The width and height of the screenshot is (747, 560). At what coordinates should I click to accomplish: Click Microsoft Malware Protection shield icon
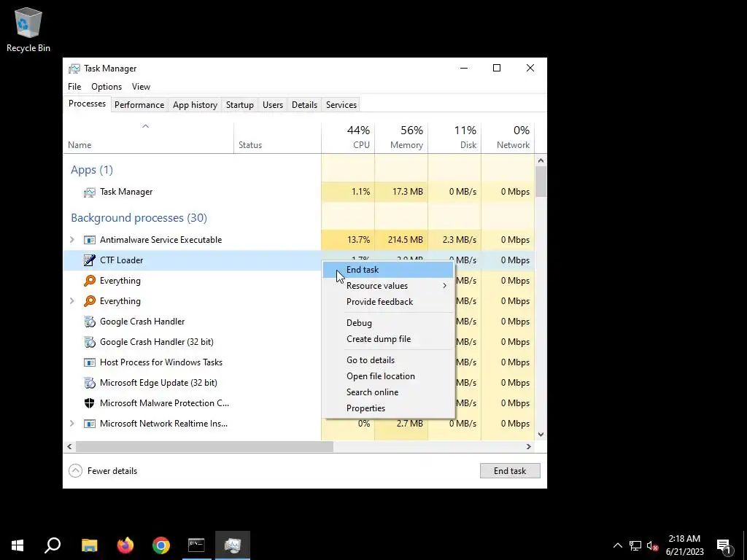89,402
